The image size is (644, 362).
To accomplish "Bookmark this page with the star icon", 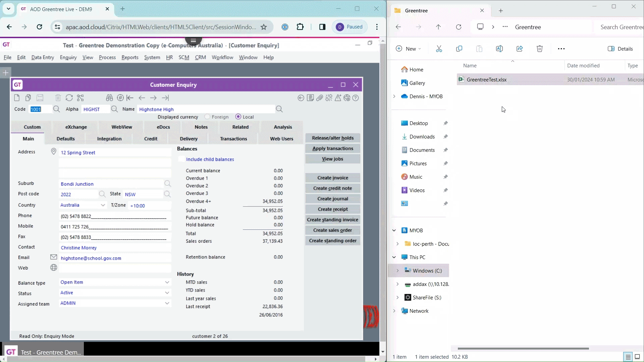I will [264, 27].
